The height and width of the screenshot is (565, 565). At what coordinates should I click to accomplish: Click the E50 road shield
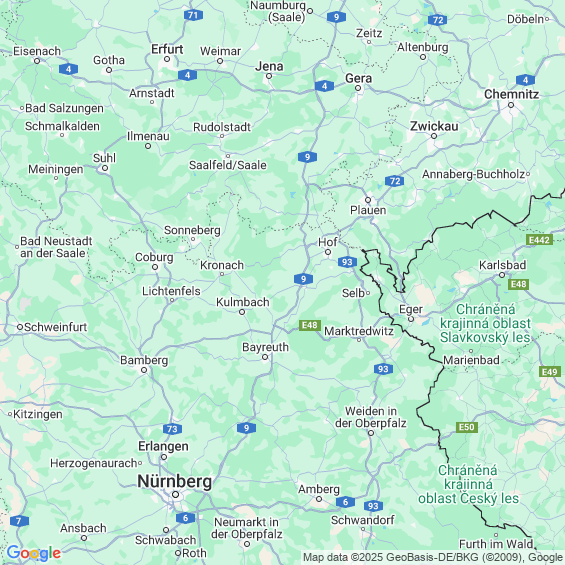click(x=467, y=427)
